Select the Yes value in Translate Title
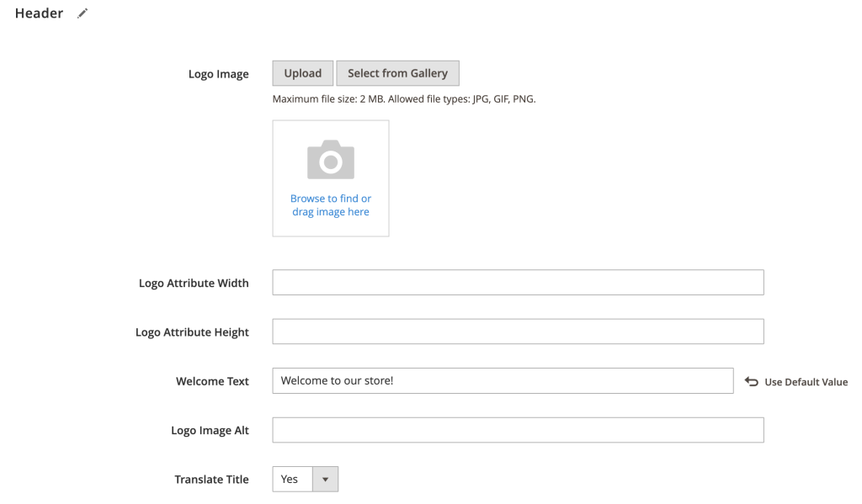This screenshot has width=862, height=504. pos(290,479)
